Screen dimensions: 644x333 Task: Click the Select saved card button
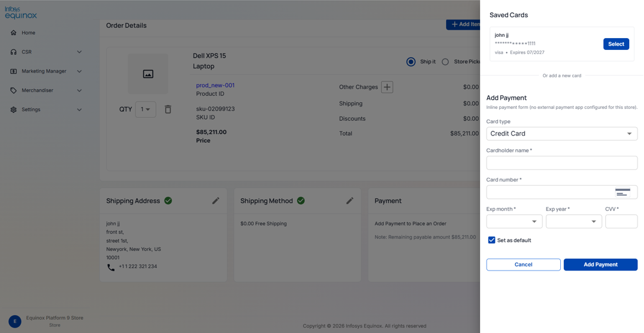click(616, 44)
